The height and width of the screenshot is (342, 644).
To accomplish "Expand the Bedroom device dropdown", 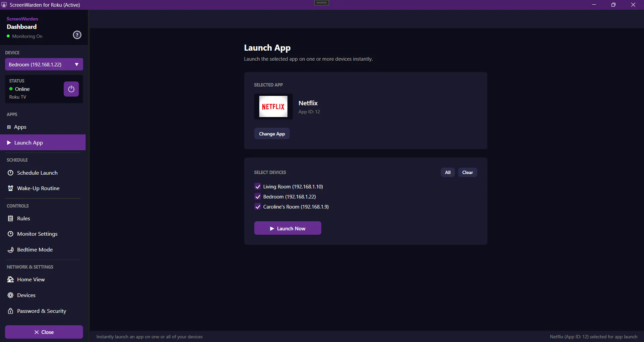I will pos(44,64).
